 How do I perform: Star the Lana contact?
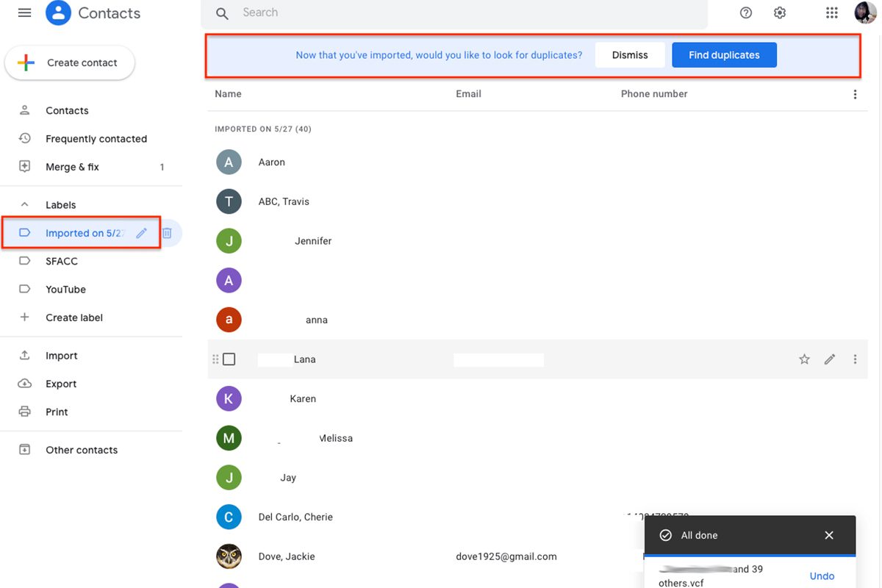click(805, 359)
